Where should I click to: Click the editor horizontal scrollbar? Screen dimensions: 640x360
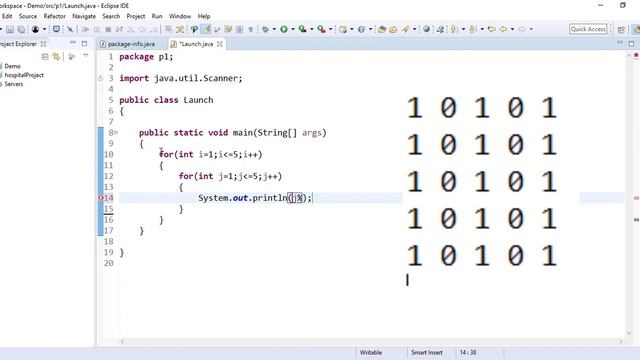[371, 341]
